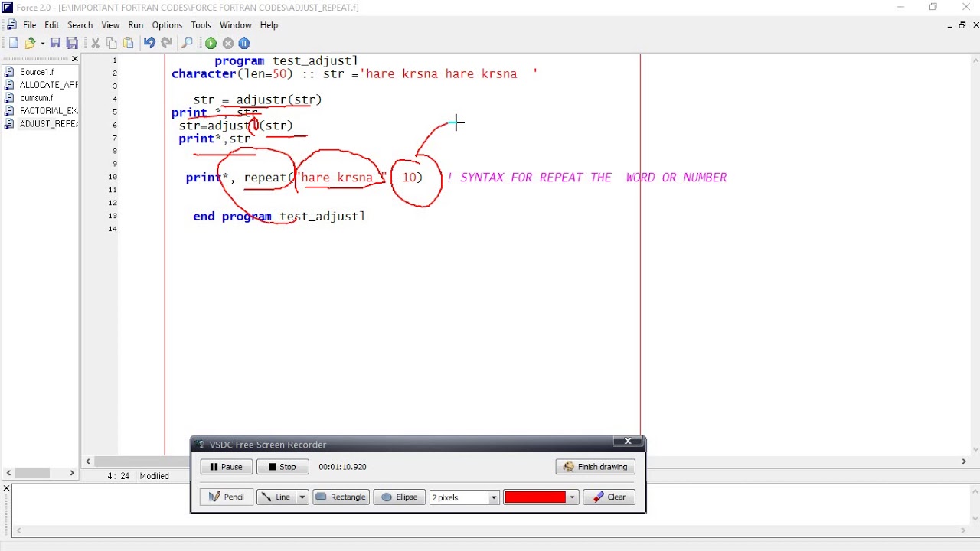Image resolution: width=980 pixels, height=551 pixels.
Task: Click the side panel horizontal scrollbar thumb
Action: [x=32, y=473]
